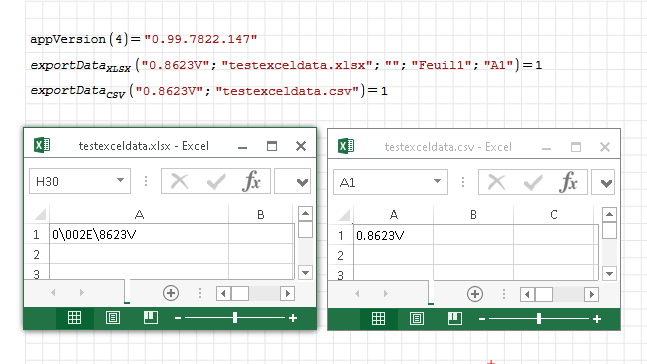Click the zoom slider handle in xlsx window
The height and width of the screenshot is (364, 647).
point(235,318)
